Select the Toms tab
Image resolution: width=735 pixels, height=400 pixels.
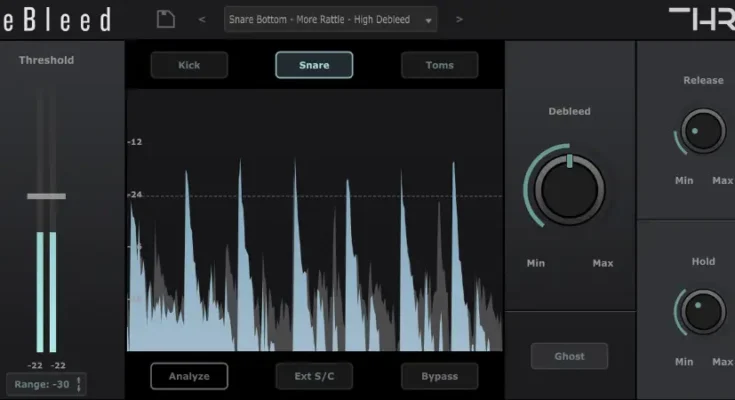click(x=439, y=65)
